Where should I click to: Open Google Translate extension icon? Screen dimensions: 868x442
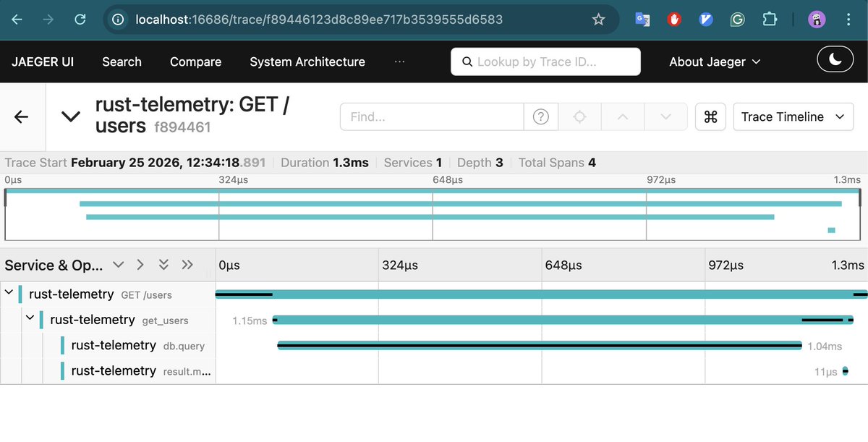click(642, 20)
